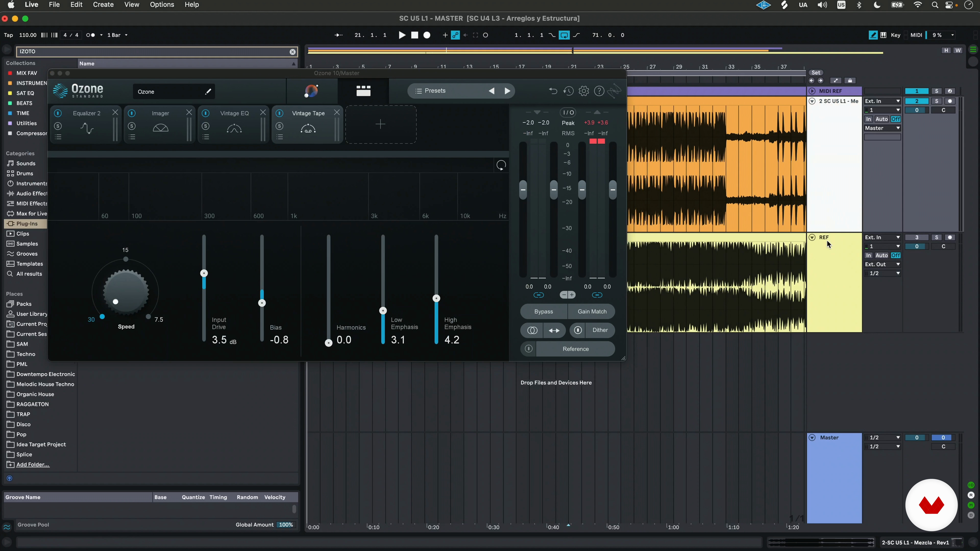980x551 pixels.
Task: Collapse the REF track fold button
Action: (812, 237)
